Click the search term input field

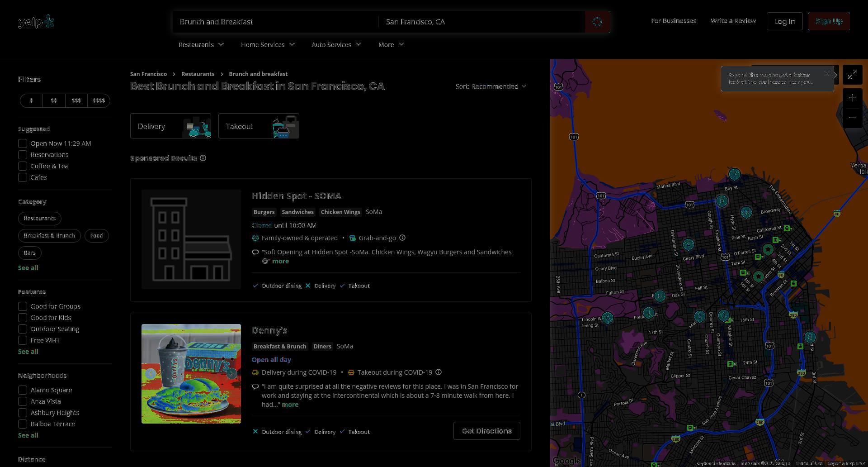[x=275, y=22]
